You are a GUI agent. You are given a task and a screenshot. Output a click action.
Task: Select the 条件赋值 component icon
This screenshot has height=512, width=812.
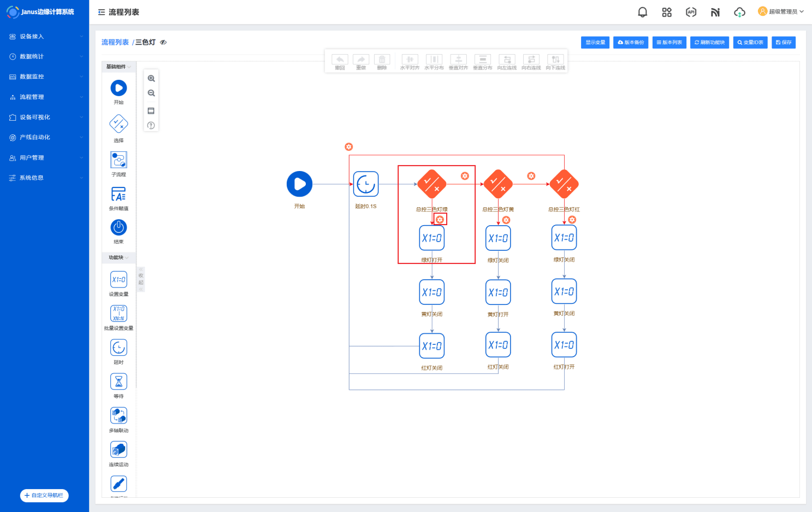pos(118,195)
